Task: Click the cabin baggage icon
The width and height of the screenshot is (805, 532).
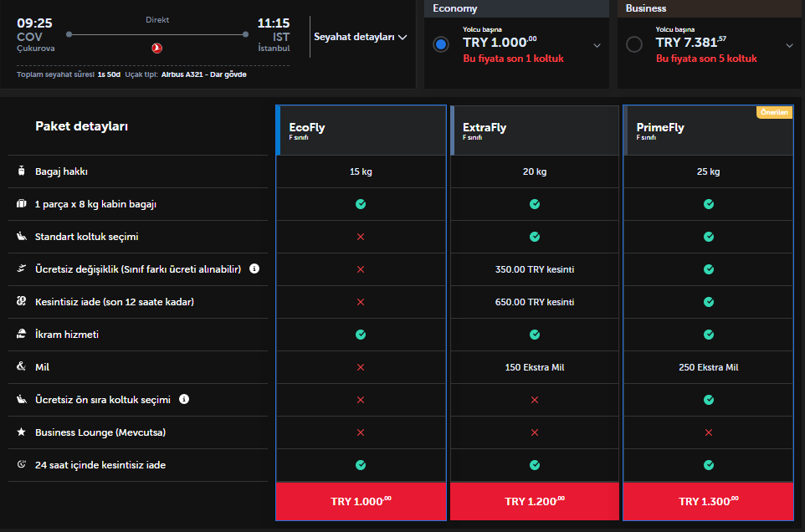Action: pos(21,204)
